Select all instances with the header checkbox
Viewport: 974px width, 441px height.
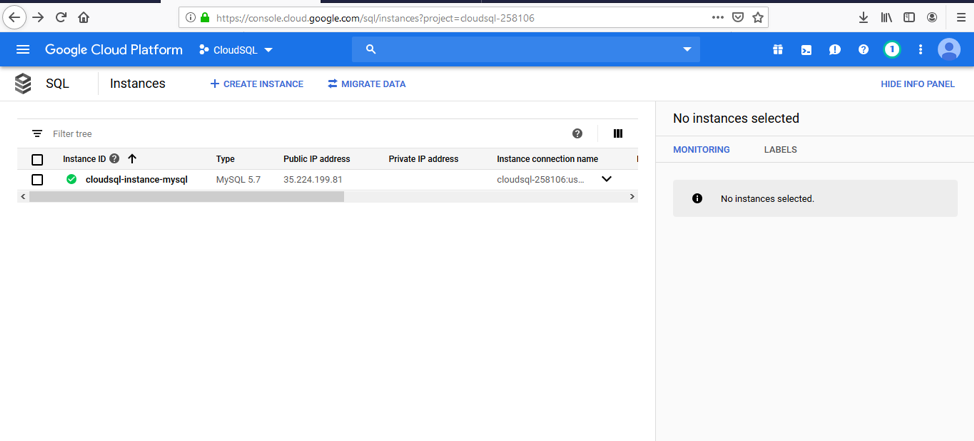coord(37,160)
